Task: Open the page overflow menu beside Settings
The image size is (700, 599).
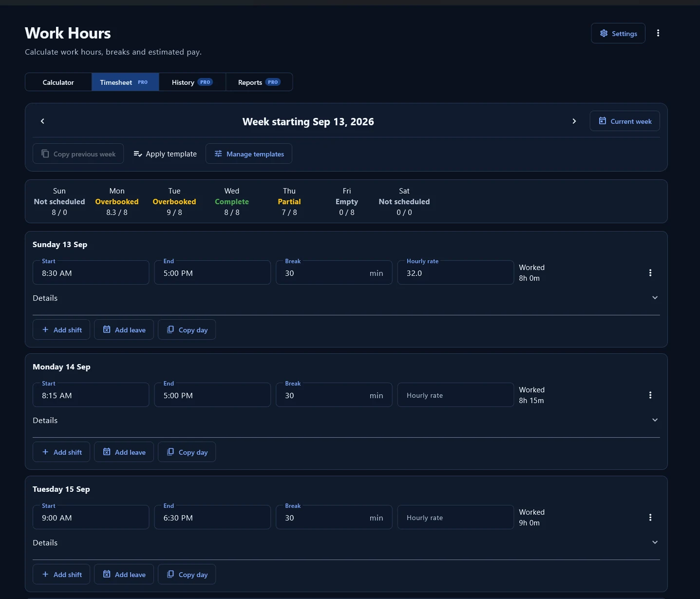Action: pyautogui.click(x=658, y=33)
